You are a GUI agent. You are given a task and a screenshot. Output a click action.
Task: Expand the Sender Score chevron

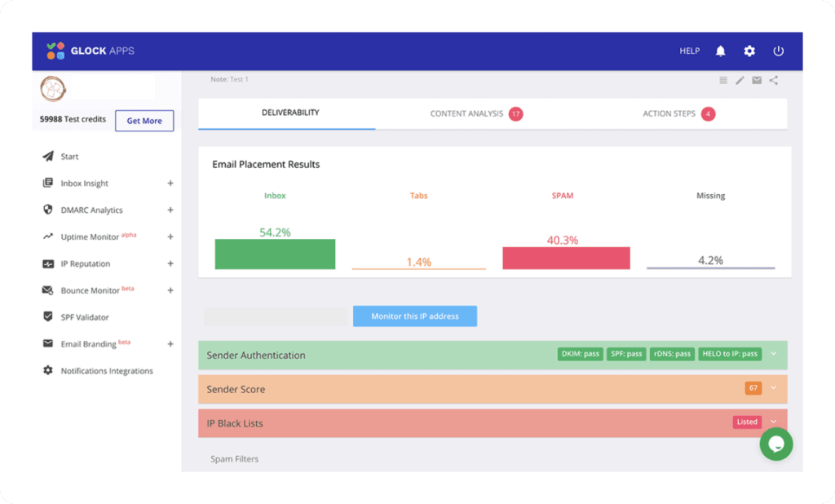(x=773, y=388)
